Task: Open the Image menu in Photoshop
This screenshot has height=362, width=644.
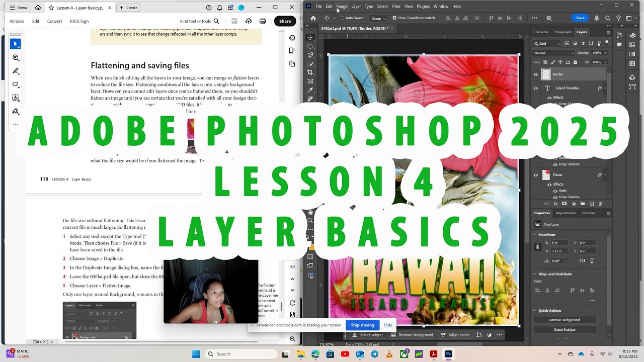Action: [x=342, y=6]
